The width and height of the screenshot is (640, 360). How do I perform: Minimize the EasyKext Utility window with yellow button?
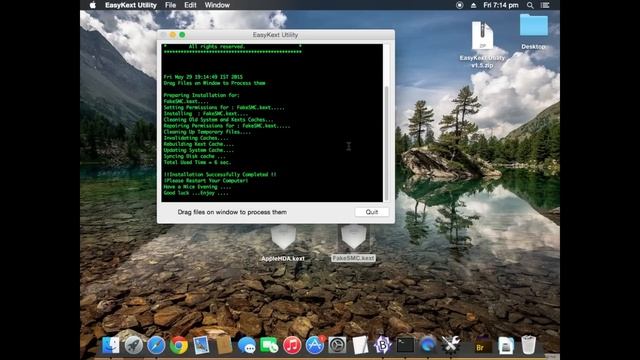click(x=173, y=35)
